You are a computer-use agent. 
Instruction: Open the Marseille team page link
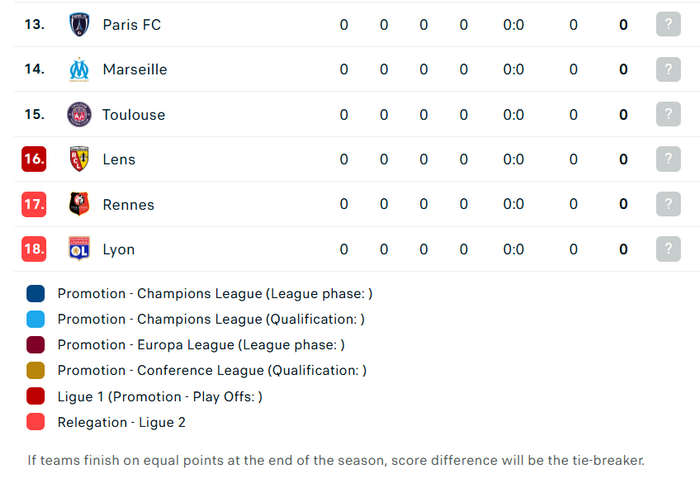(x=135, y=70)
